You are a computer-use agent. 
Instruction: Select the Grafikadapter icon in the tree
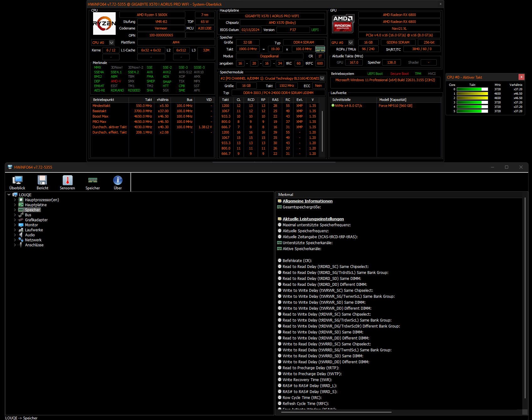21,220
